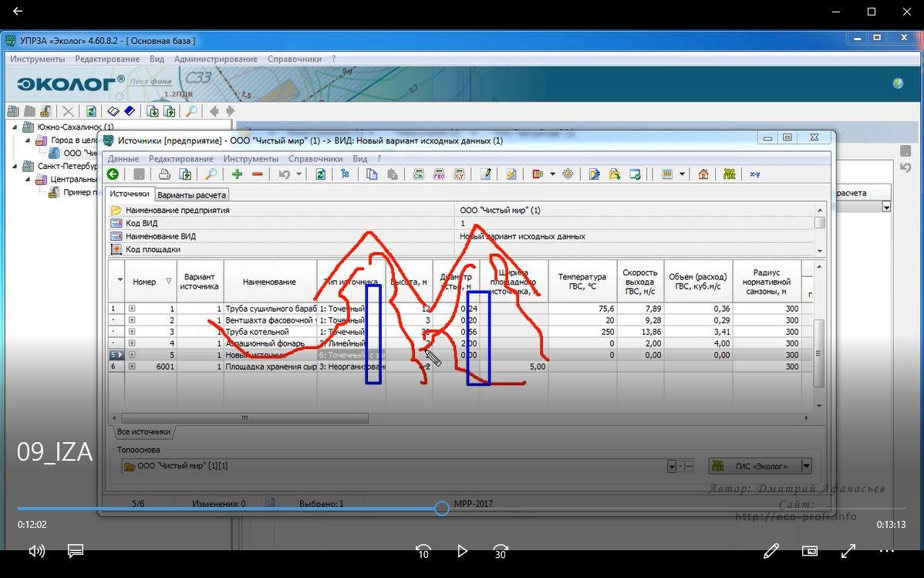924x578 pixels.
Task: Remove source using the red minus icon
Action: 257,174
